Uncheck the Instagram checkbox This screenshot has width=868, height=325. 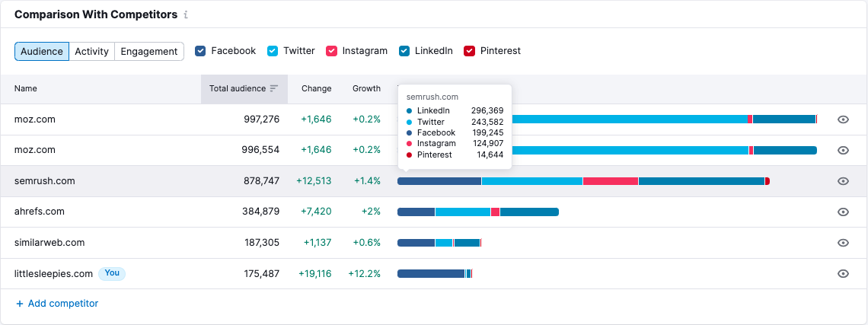(332, 51)
